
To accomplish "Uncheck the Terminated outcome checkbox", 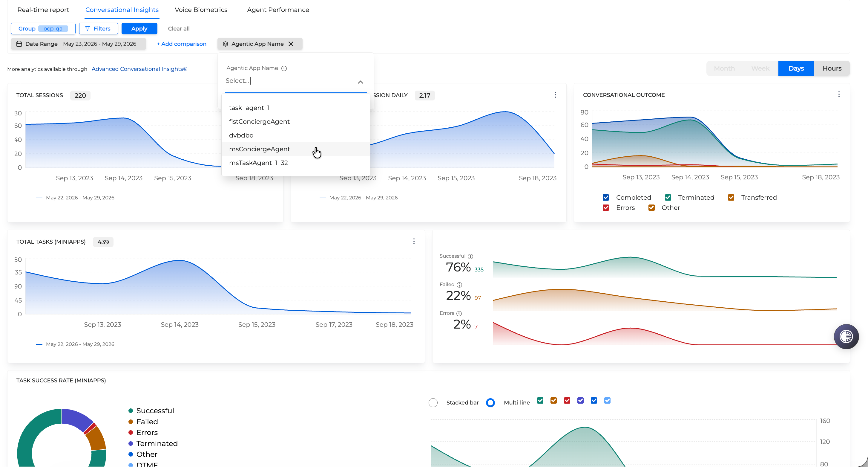I will [x=668, y=197].
